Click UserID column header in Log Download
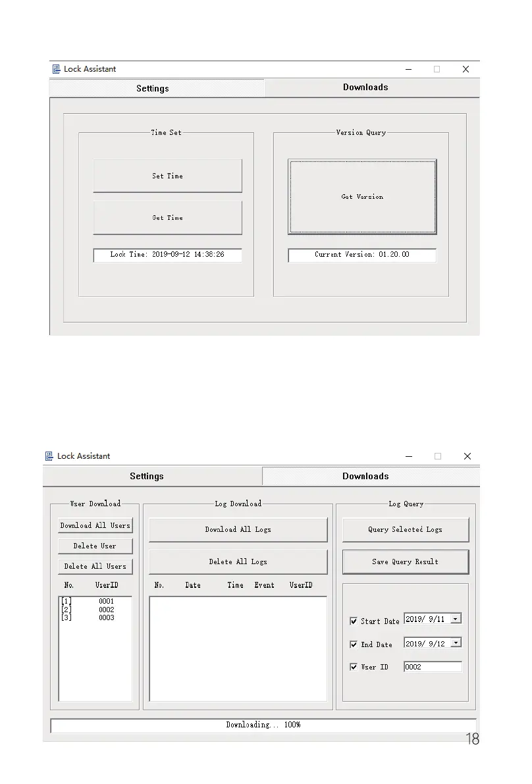Image resolution: width=532 pixels, height=784 pixels. (301, 585)
